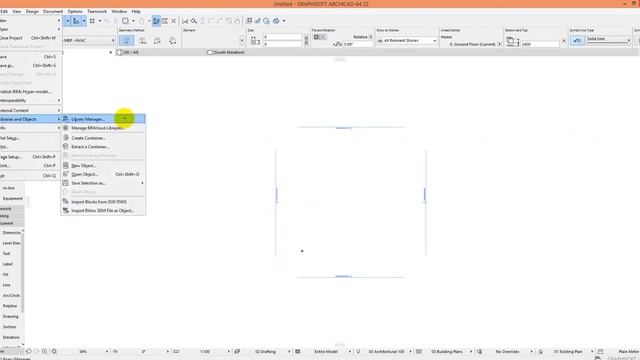Switch to the South Elevation tab

226,52
